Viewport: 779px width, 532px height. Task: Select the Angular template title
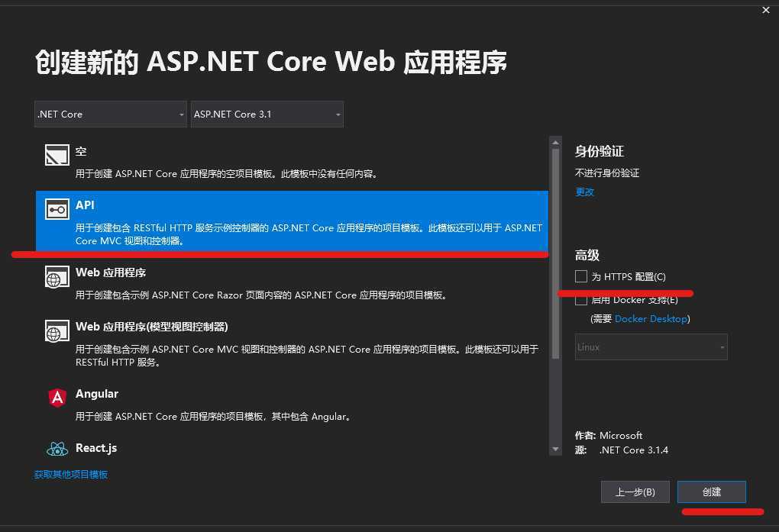tap(97, 394)
